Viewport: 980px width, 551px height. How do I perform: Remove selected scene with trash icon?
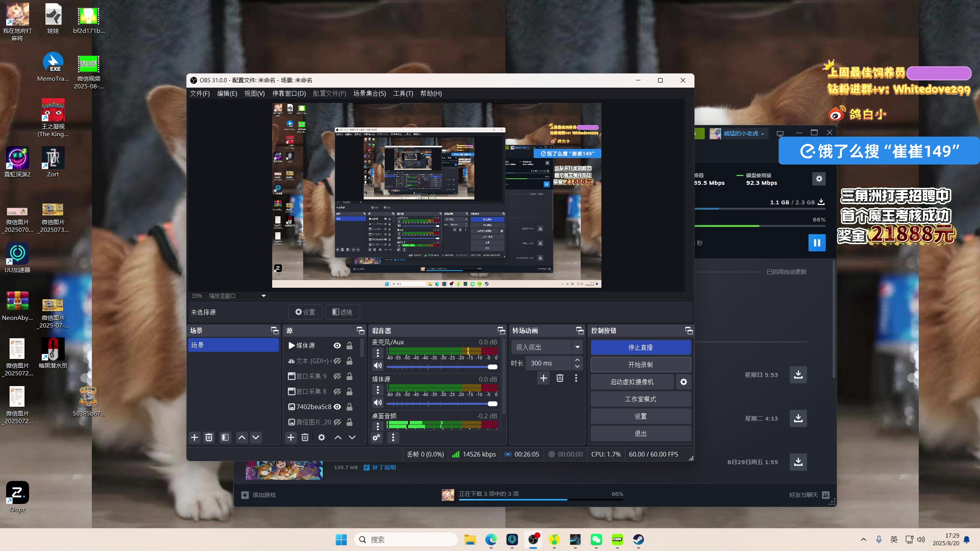pos(209,437)
